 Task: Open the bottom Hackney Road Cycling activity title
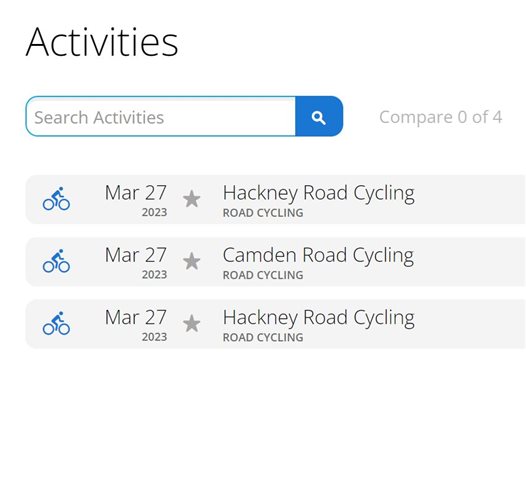coord(319,318)
